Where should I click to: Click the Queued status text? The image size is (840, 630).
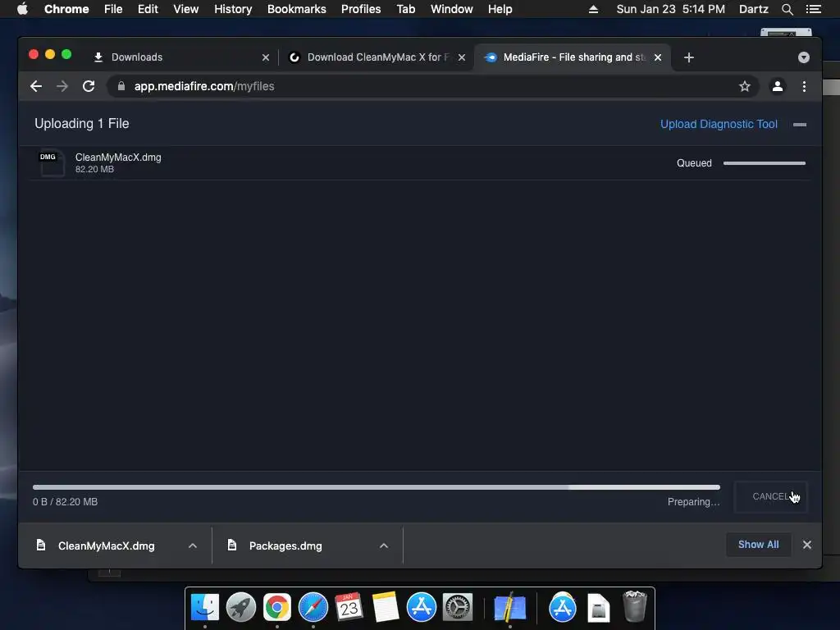click(x=694, y=163)
